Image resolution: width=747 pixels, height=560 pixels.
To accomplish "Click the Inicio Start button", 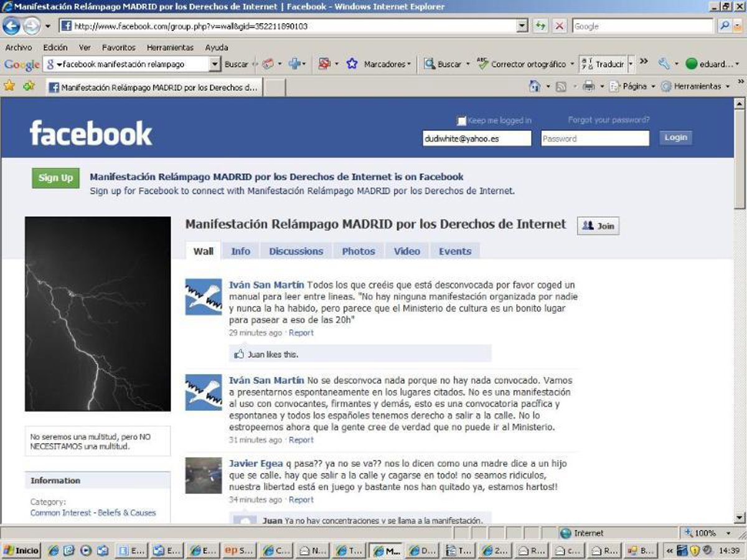I will (21, 550).
